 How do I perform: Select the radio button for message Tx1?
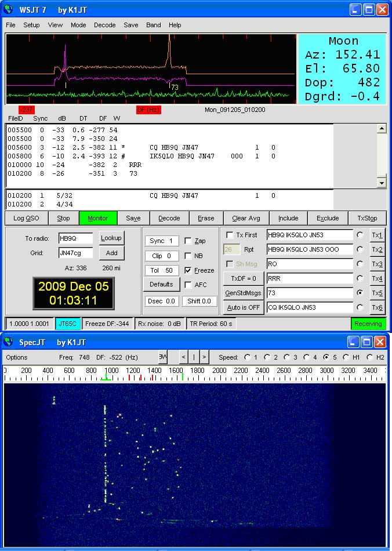(x=360, y=235)
